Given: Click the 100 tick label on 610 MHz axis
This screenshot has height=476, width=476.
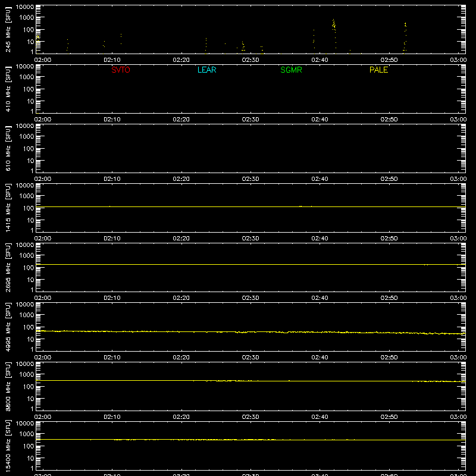Looking at the screenshot, I should (x=29, y=149).
